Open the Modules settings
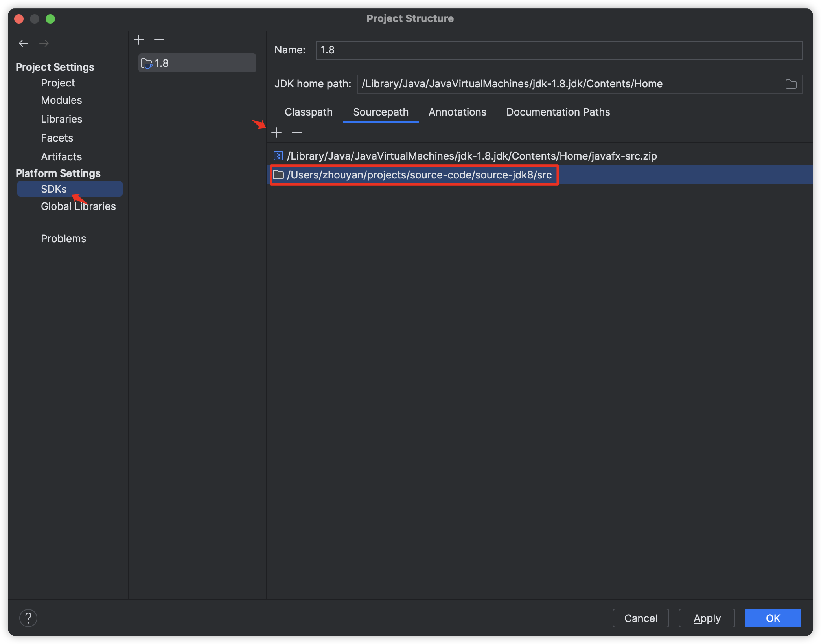The height and width of the screenshot is (644, 821). pyautogui.click(x=61, y=100)
